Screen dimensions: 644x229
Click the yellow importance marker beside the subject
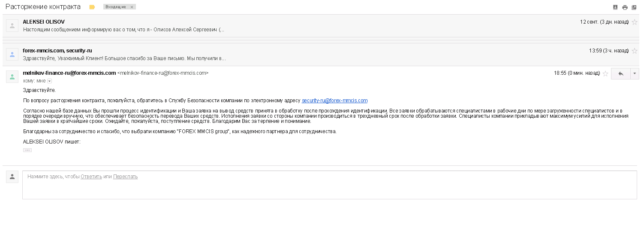(x=92, y=7)
